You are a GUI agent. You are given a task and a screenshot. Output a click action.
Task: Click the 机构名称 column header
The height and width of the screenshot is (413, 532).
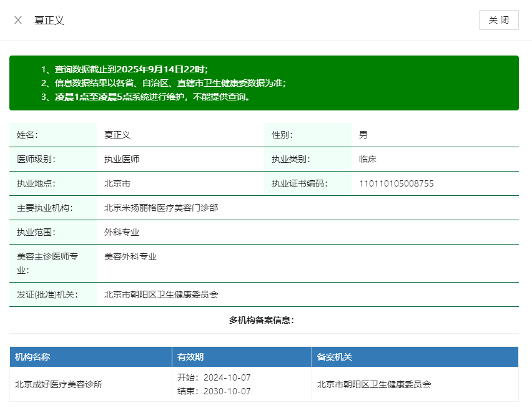pyautogui.click(x=32, y=357)
